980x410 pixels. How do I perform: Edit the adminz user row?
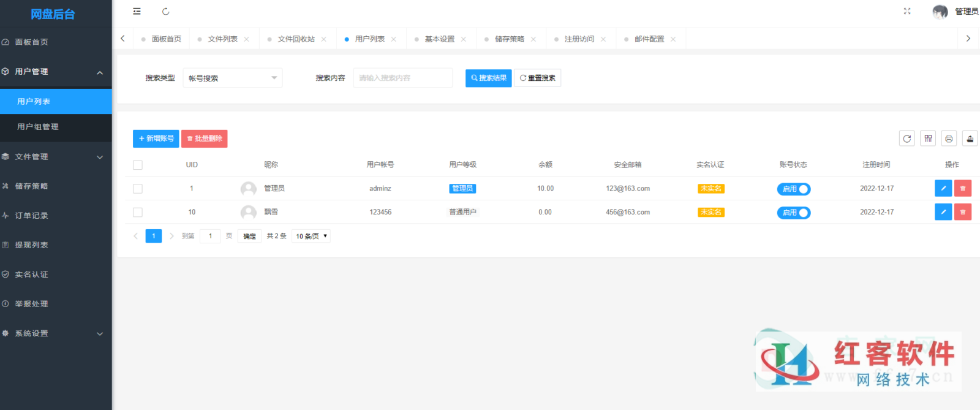943,188
